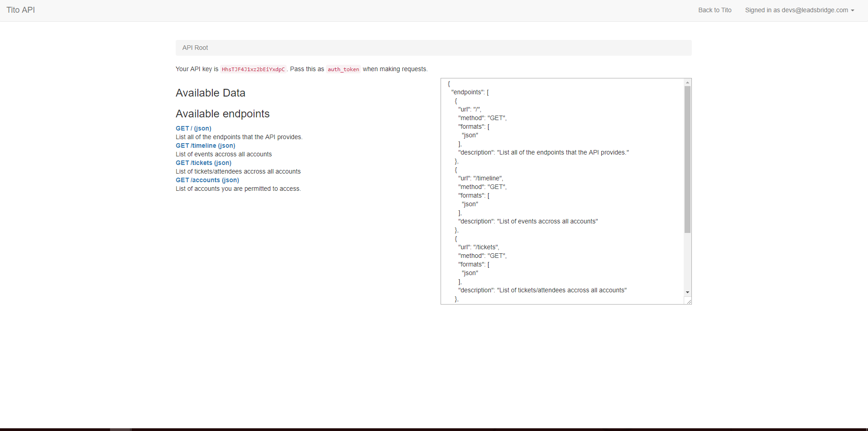Click the JSON box scrollbar thumb
This screenshot has width=868, height=431.
point(687,160)
